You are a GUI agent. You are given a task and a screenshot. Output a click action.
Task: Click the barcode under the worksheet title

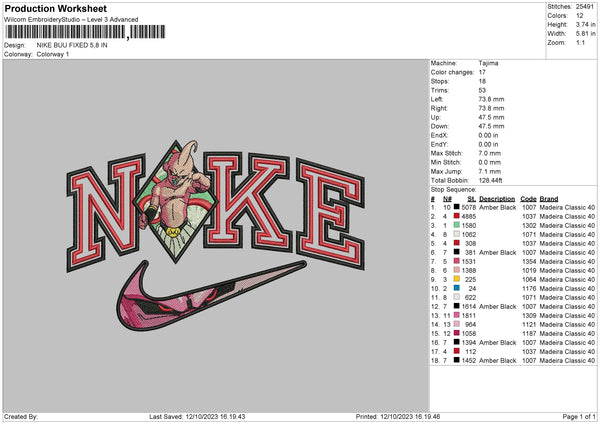coord(85,32)
